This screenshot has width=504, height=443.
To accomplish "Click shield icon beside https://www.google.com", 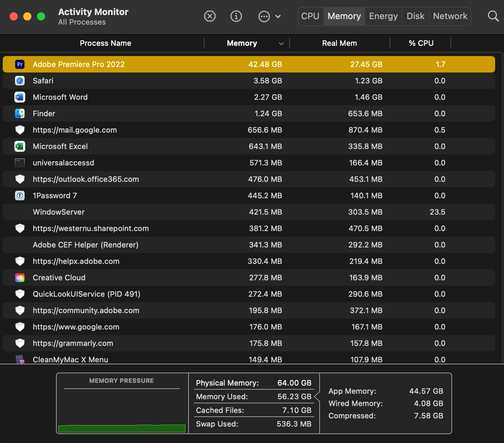I will pos(20,327).
